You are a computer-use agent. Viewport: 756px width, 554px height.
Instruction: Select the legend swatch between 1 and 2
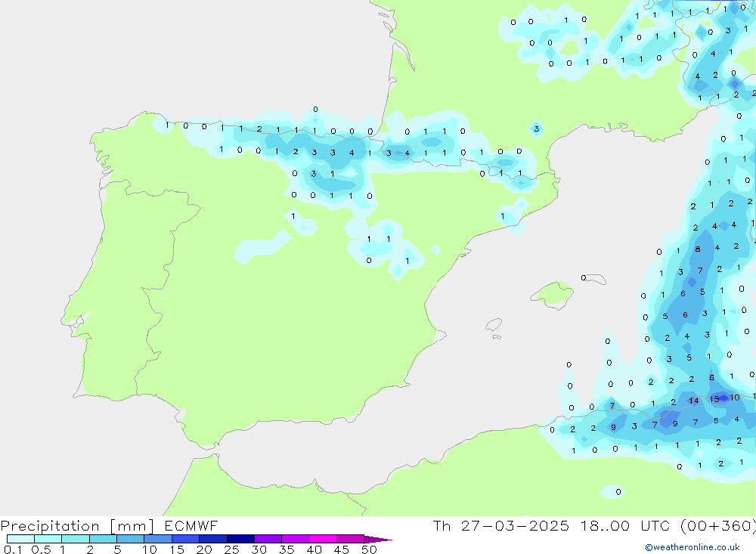76,539
